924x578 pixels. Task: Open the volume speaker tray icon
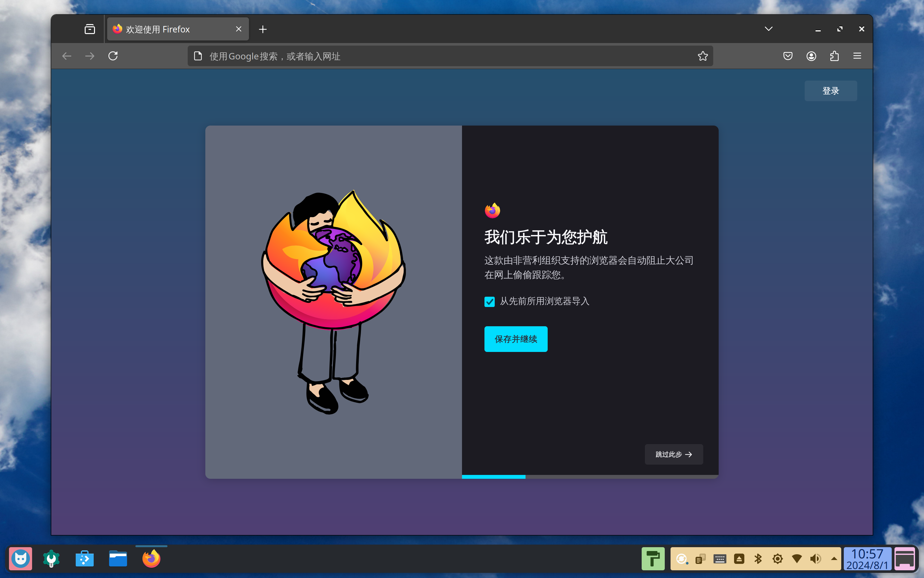pyautogui.click(x=816, y=559)
